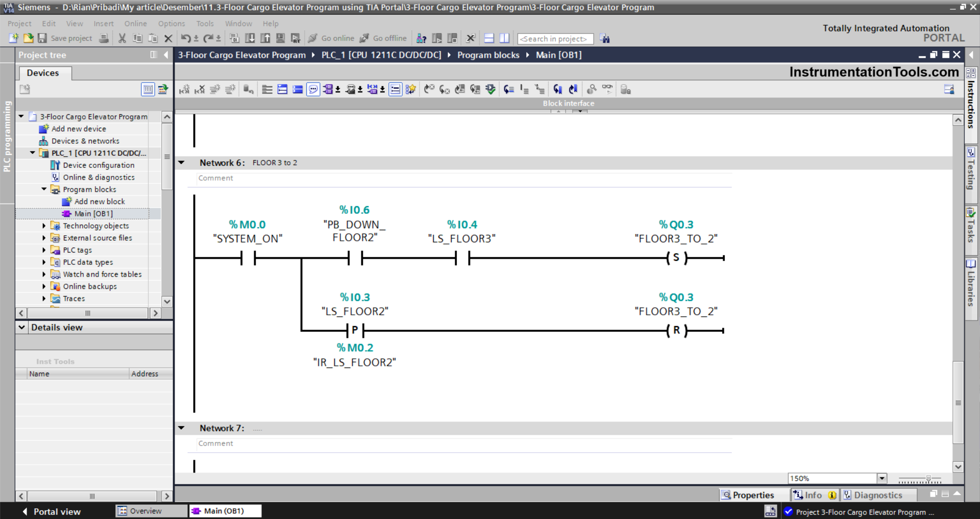Image resolution: width=980 pixels, height=519 pixels.
Task: Insert network icon in editor toolbar
Action: point(184,89)
